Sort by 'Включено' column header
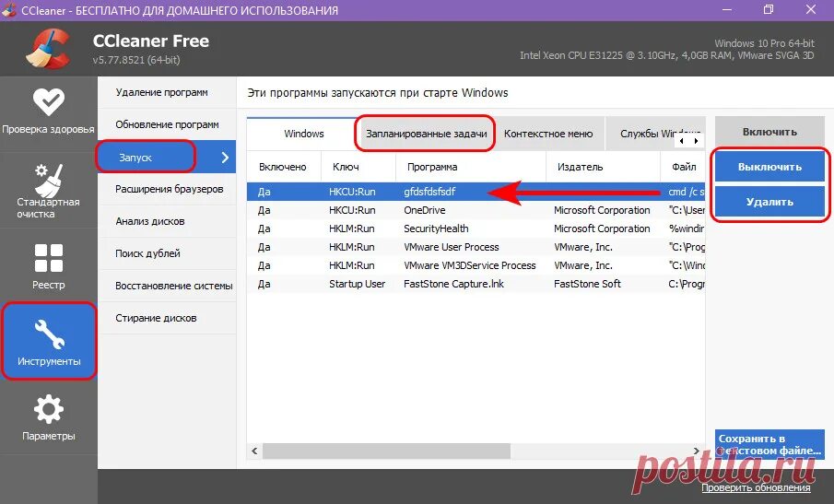 (x=284, y=167)
